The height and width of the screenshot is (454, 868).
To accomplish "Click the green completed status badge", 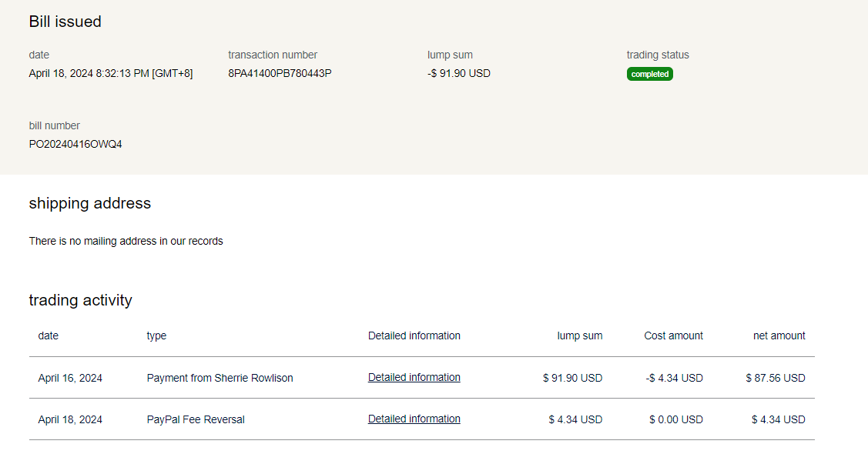I will pos(649,74).
